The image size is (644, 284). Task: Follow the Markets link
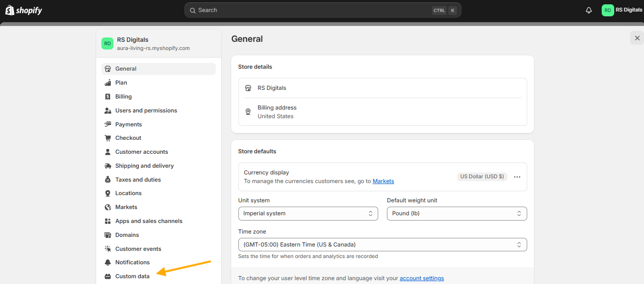click(384, 181)
